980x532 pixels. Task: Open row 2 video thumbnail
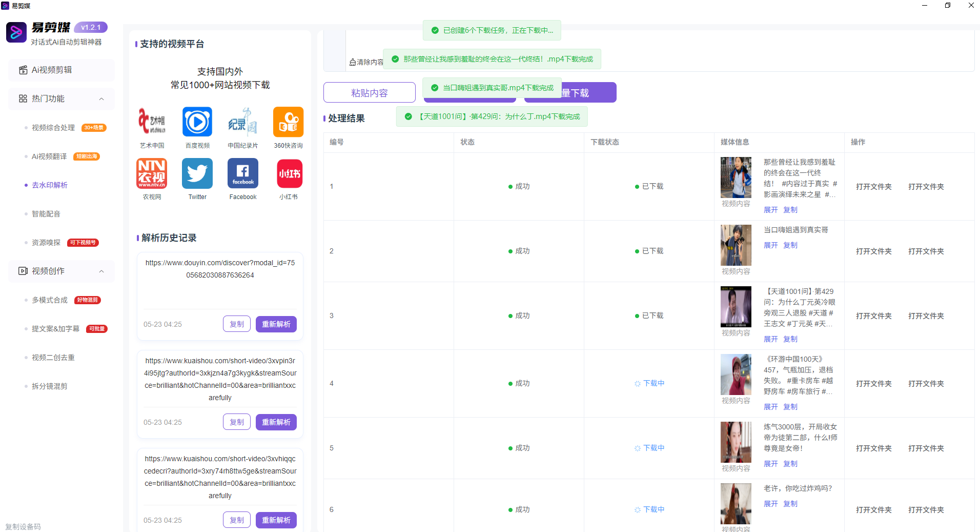(x=736, y=245)
